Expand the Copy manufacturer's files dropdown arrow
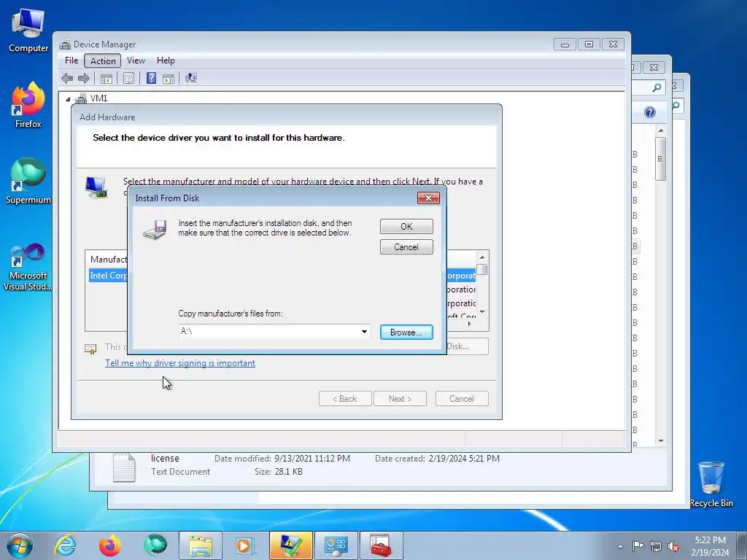This screenshot has width=747, height=560. [x=364, y=332]
